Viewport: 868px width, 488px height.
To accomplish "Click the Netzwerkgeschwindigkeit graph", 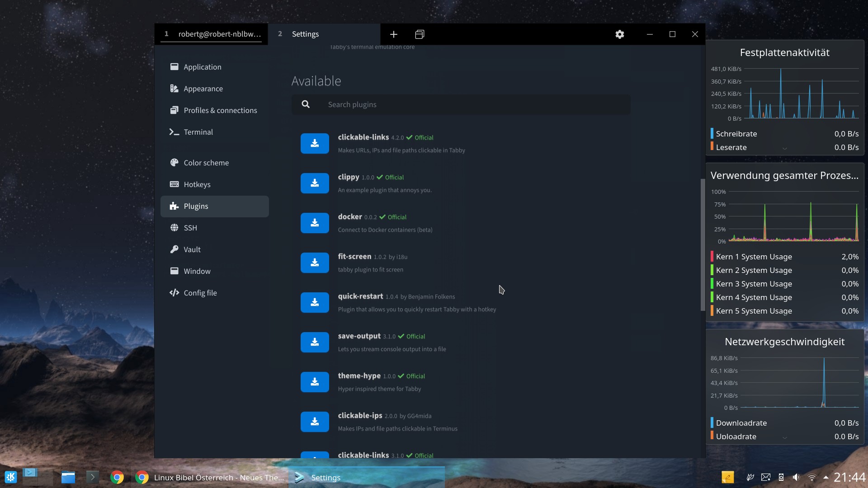I will tap(800, 383).
